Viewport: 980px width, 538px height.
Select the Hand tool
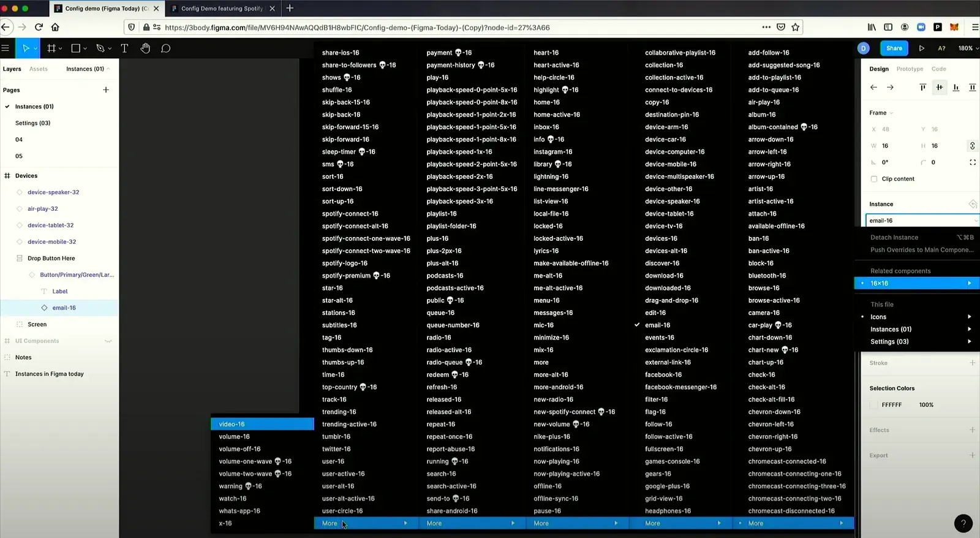(x=145, y=48)
